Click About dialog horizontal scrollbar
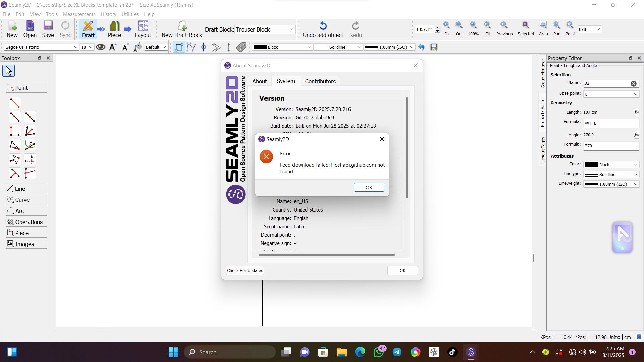The height and width of the screenshot is (362, 644). click(327, 255)
